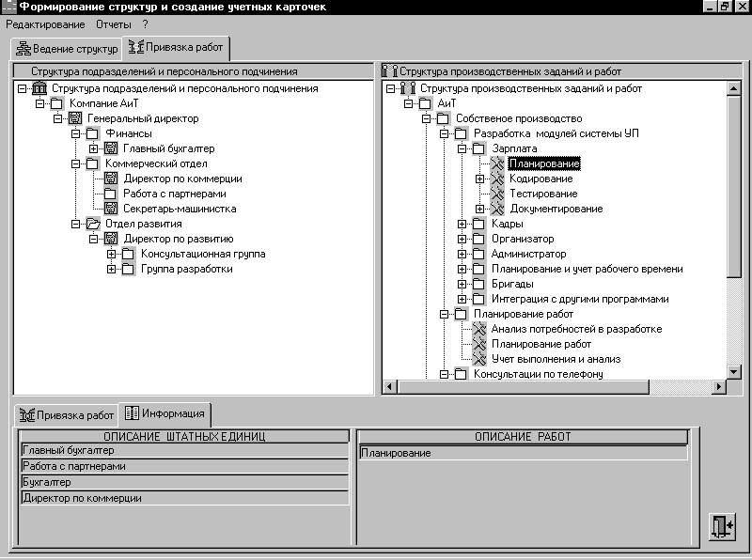Click the person icon beside Генеральный директор
Image resolution: width=752 pixels, height=560 pixels.
click(x=75, y=118)
